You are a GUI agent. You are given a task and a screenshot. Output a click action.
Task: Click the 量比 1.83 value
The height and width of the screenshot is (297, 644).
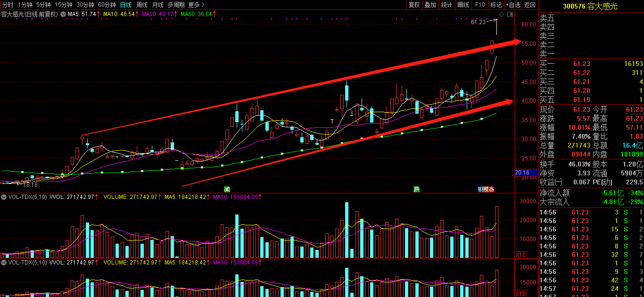636,136
